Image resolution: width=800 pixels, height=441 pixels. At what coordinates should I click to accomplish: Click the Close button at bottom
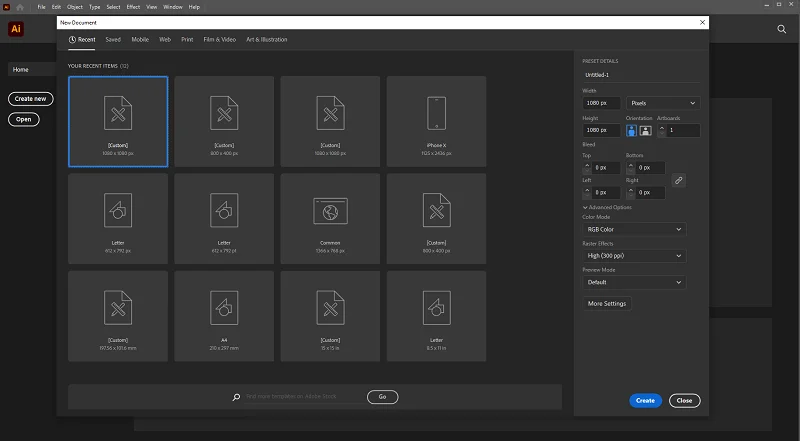click(x=684, y=401)
